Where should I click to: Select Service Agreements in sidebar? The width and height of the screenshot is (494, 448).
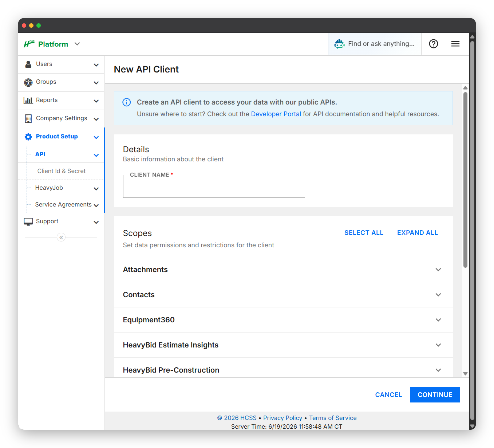pyautogui.click(x=63, y=205)
